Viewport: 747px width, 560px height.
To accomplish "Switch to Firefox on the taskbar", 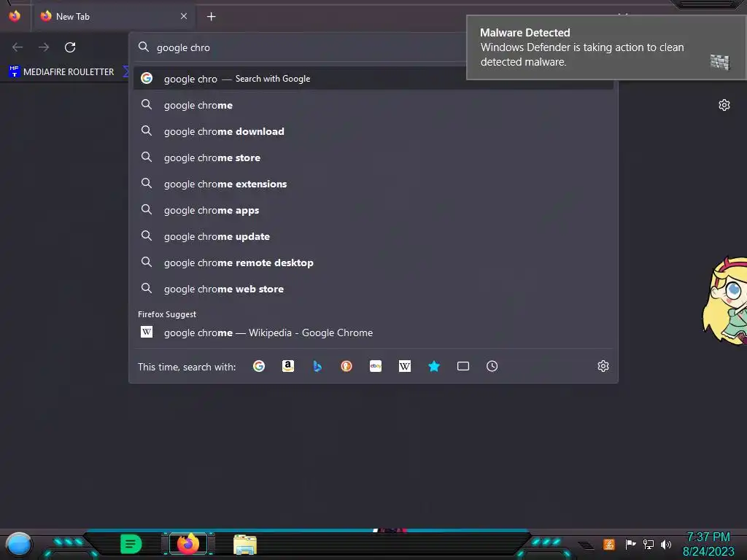I will [187, 544].
